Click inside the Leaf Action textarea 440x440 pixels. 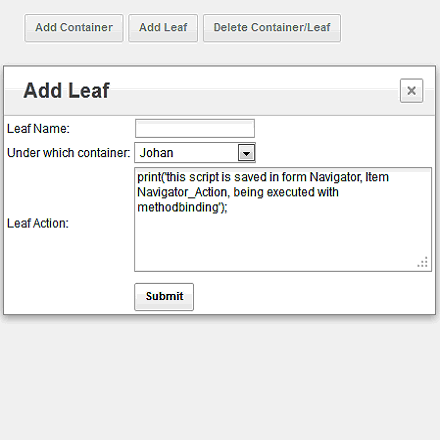click(x=283, y=219)
